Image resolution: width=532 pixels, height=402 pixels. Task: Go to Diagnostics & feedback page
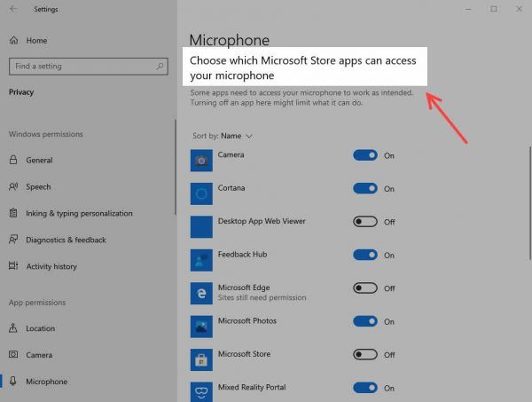click(66, 240)
